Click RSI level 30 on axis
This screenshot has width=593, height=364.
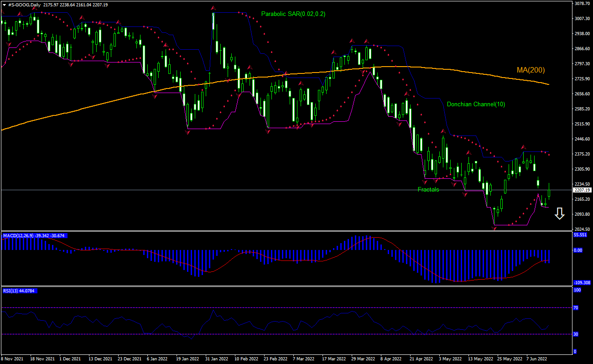576,334
